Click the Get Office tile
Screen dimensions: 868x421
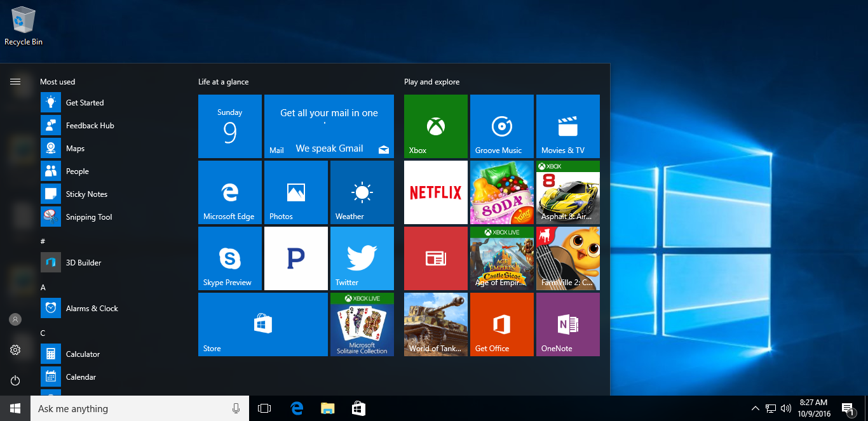coord(502,324)
